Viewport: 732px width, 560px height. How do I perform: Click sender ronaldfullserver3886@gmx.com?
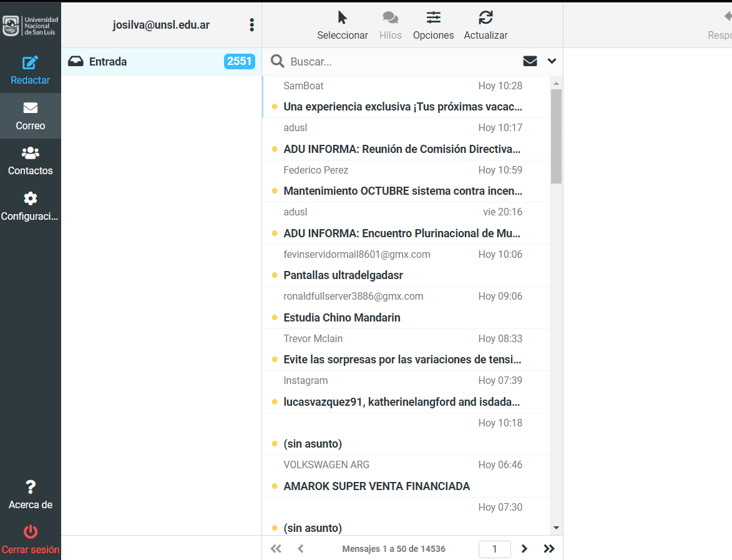click(x=353, y=296)
